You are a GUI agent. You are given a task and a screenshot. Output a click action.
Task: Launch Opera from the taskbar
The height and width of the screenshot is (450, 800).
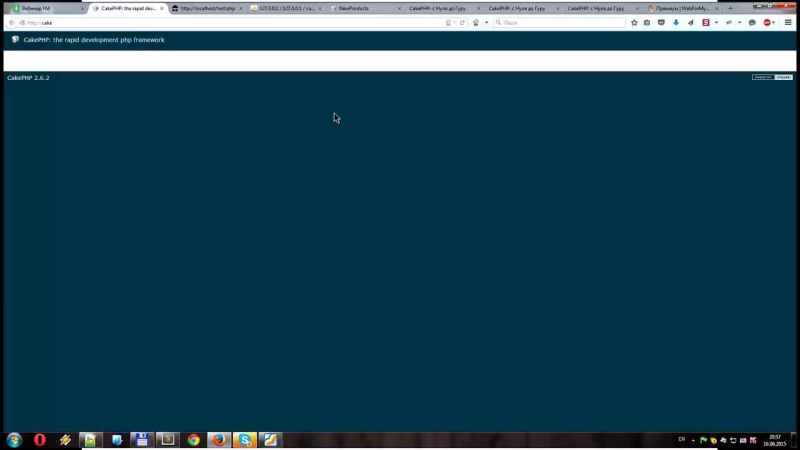pos(40,440)
